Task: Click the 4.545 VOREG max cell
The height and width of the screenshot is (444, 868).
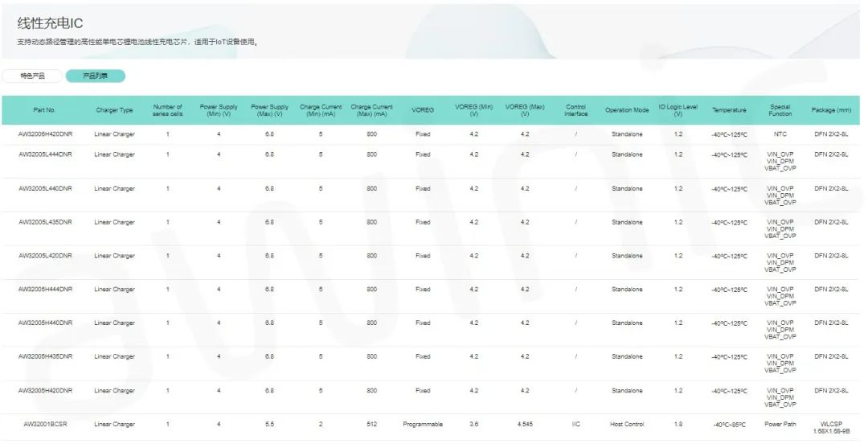Action: point(525,424)
